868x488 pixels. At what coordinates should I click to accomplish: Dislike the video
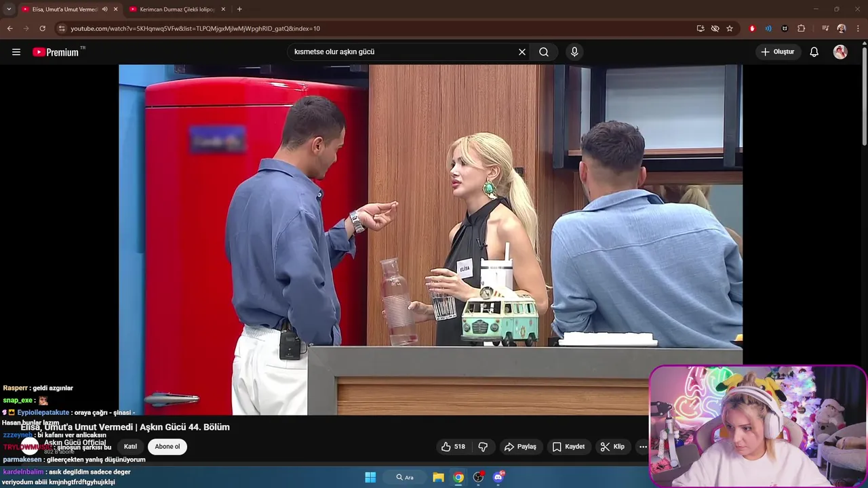[x=483, y=447]
